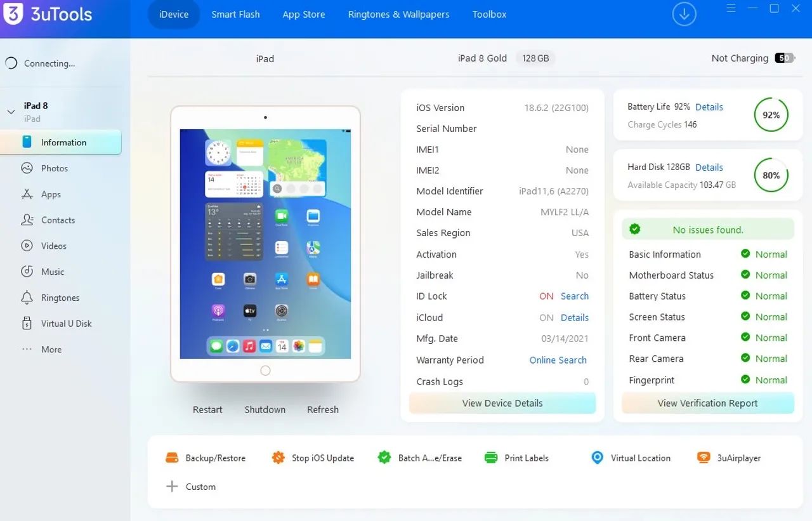
Task: Click the 80% hard disk ring
Action: (771, 175)
